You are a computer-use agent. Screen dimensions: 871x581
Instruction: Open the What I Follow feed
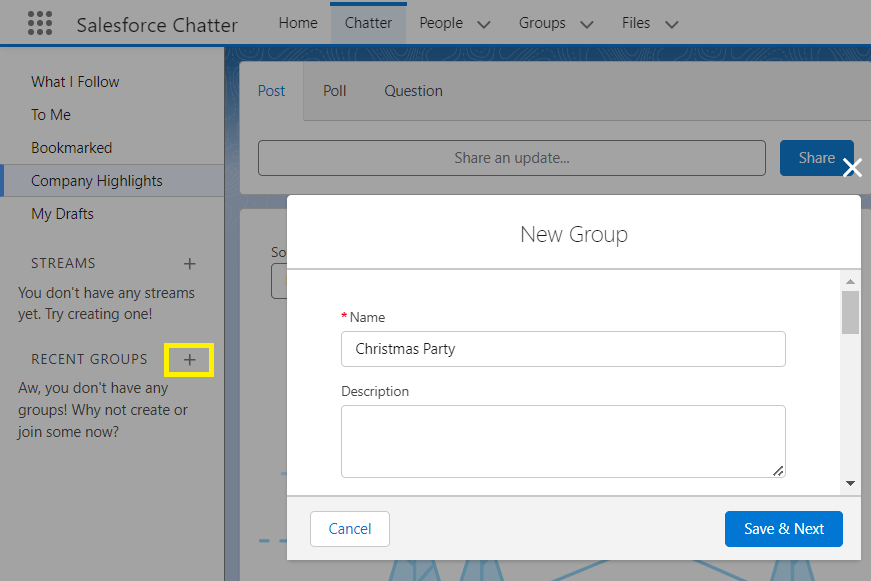[75, 82]
